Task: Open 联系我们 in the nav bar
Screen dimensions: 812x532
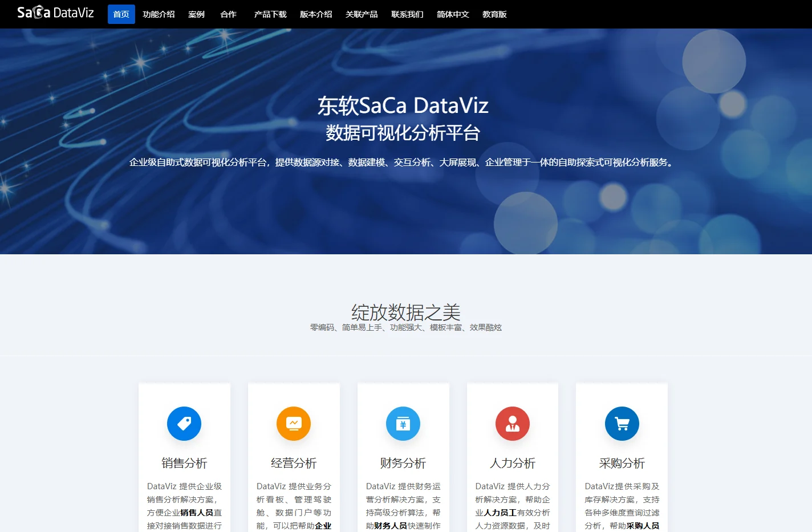Action: pos(407,14)
